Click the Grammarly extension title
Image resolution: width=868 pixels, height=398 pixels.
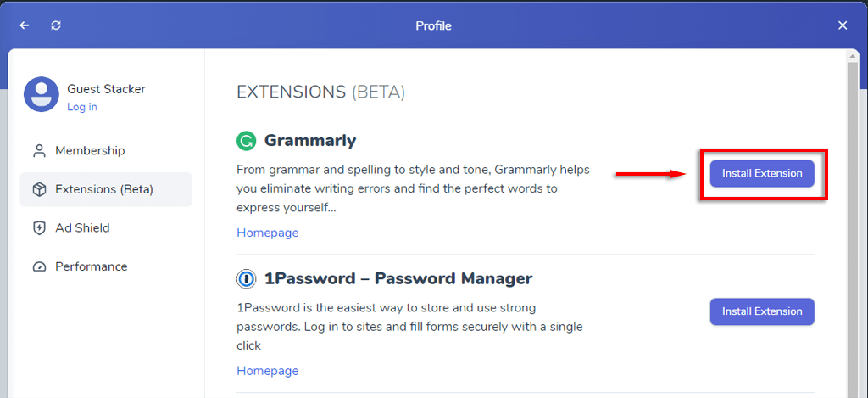[310, 141]
